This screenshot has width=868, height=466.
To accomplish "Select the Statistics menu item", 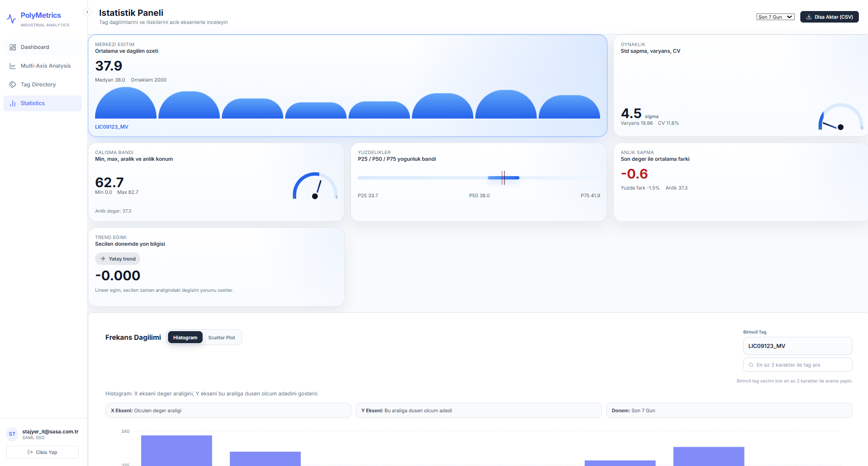I will point(42,103).
